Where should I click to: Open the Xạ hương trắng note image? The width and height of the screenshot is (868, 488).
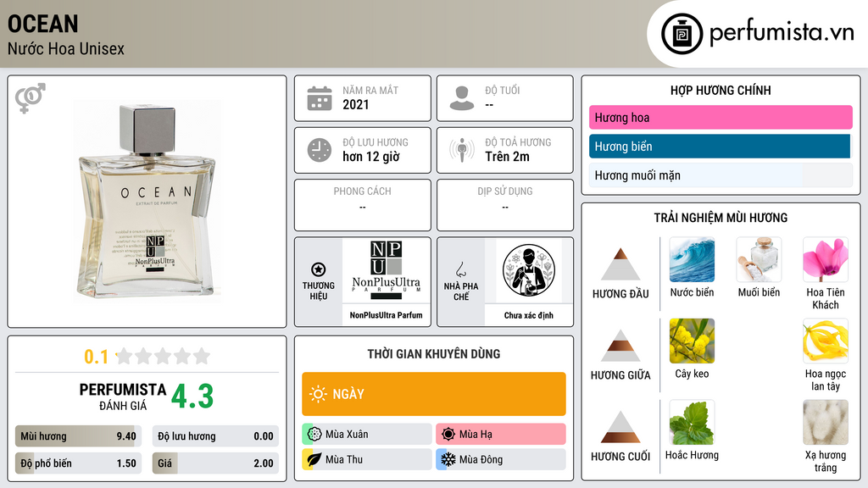(x=826, y=422)
